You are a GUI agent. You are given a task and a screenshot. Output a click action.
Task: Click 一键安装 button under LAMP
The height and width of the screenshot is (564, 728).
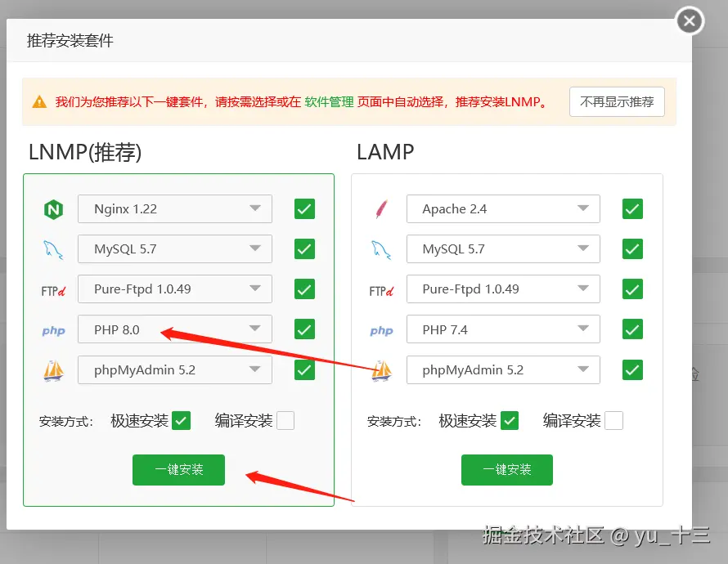click(507, 470)
